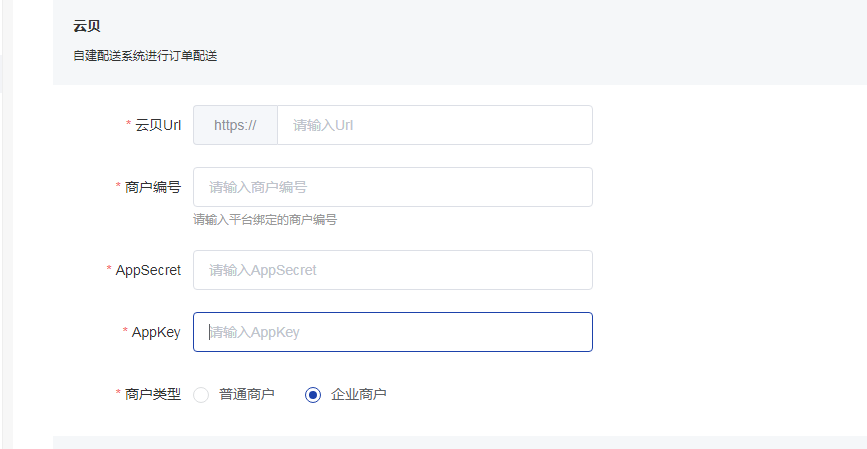Click the AppKey field label

(x=156, y=332)
